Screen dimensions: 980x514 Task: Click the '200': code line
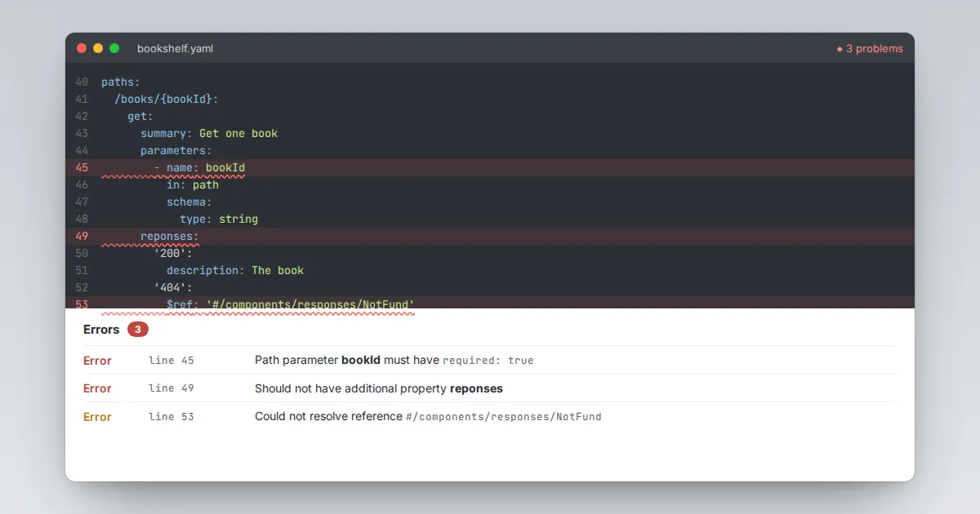[173, 254]
